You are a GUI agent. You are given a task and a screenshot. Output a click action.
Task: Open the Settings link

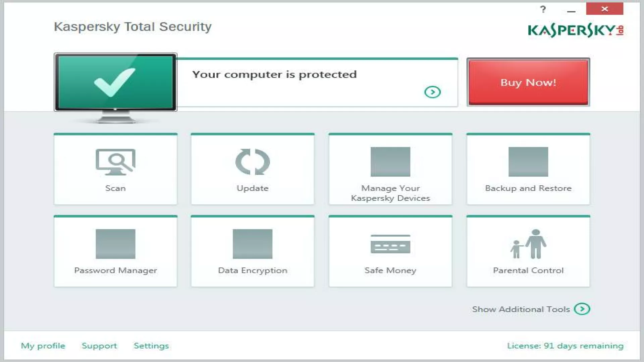151,346
